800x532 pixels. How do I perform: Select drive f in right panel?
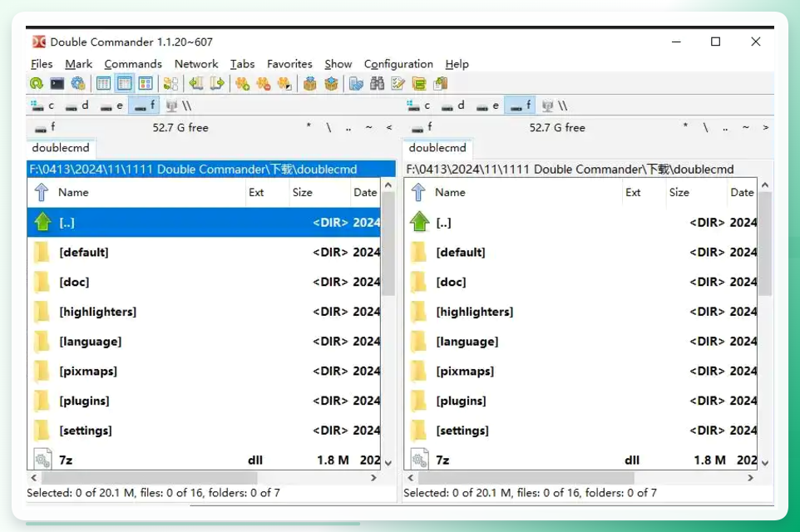tap(521, 106)
